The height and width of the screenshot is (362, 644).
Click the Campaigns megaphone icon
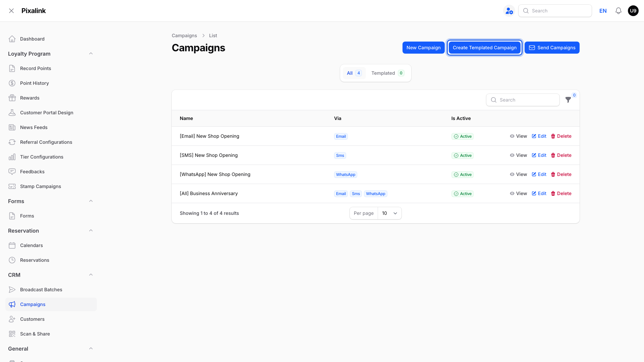tap(12, 304)
